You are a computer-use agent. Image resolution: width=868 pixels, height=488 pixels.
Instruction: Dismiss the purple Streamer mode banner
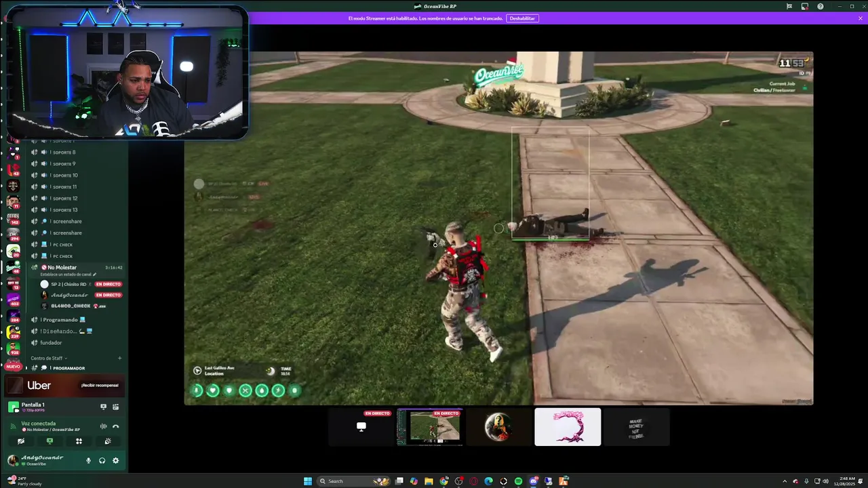click(x=861, y=18)
